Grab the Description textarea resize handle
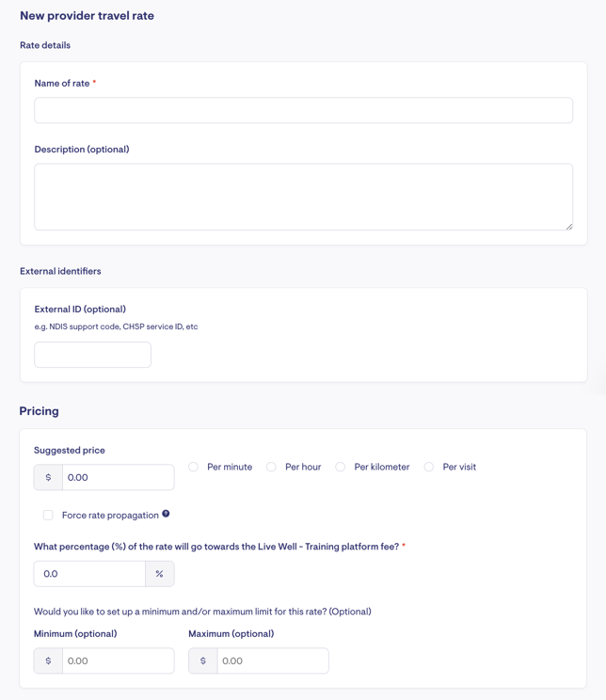This screenshot has width=606, height=700. (x=569, y=227)
